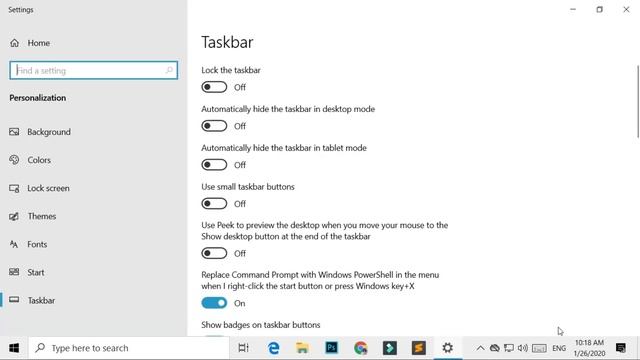Screen dimensions: 640x360
Task: Enable the Use Peek preview switch
Action: pyautogui.click(x=214, y=253)
